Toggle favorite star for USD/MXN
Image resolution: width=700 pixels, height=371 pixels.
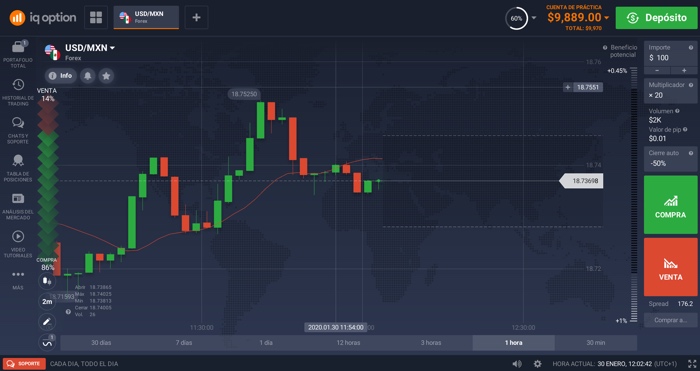[106, 76]
